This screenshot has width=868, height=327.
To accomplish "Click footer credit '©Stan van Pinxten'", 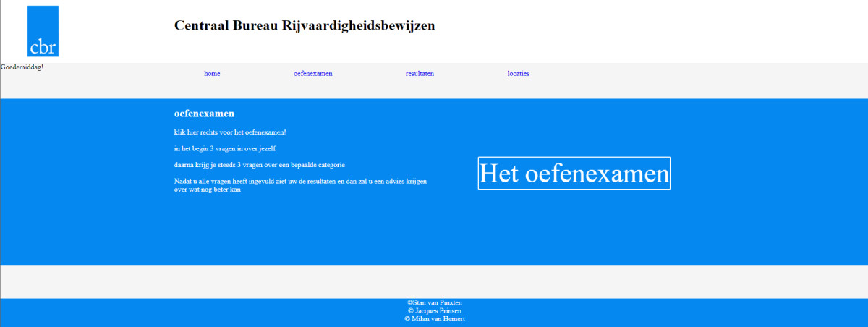I will tap(435, 302).
